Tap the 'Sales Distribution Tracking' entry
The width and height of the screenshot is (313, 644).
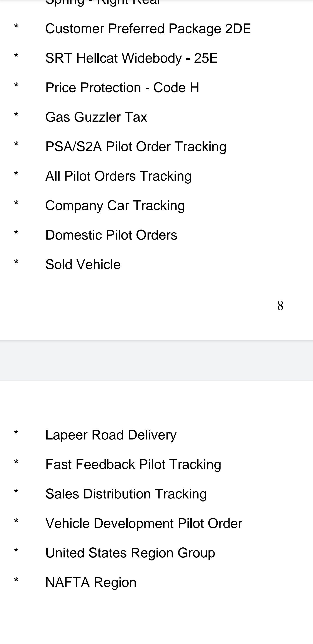click(126, 494)
